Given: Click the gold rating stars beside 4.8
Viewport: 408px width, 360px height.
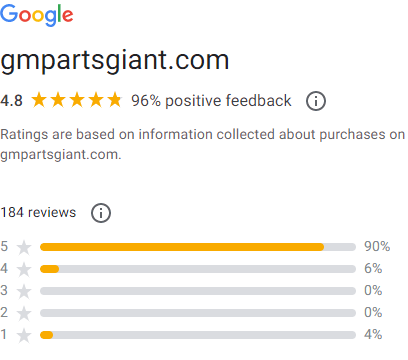Looking at the screenshot, I should click(77, 100).
